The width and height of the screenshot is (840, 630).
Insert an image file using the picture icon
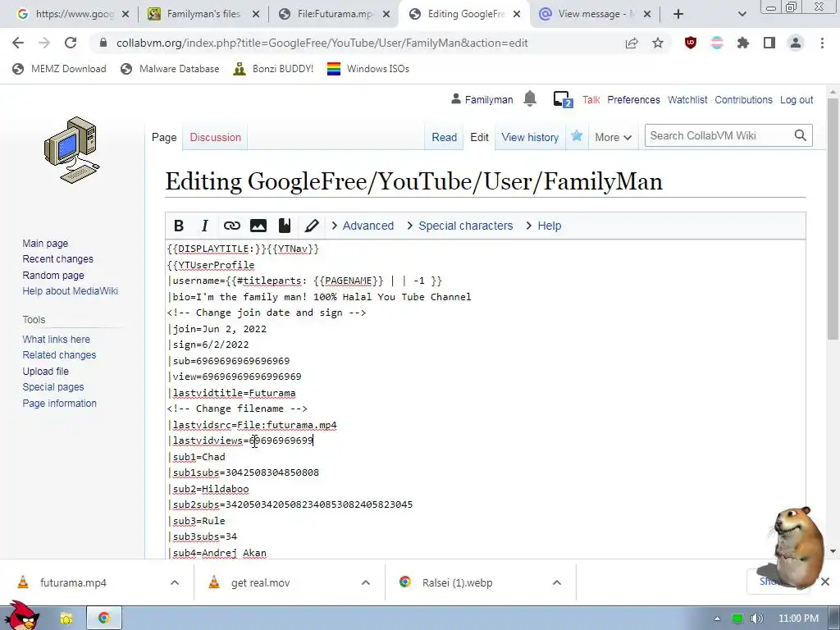258,226
